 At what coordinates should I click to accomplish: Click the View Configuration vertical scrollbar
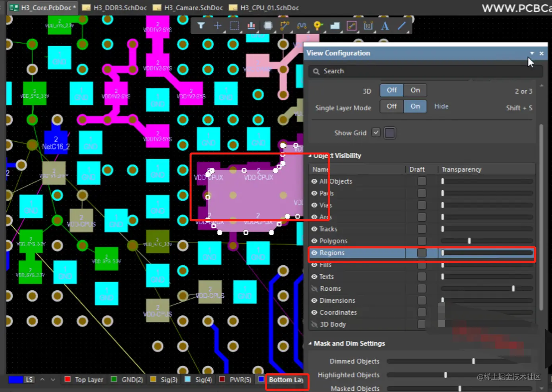[541, 217]
